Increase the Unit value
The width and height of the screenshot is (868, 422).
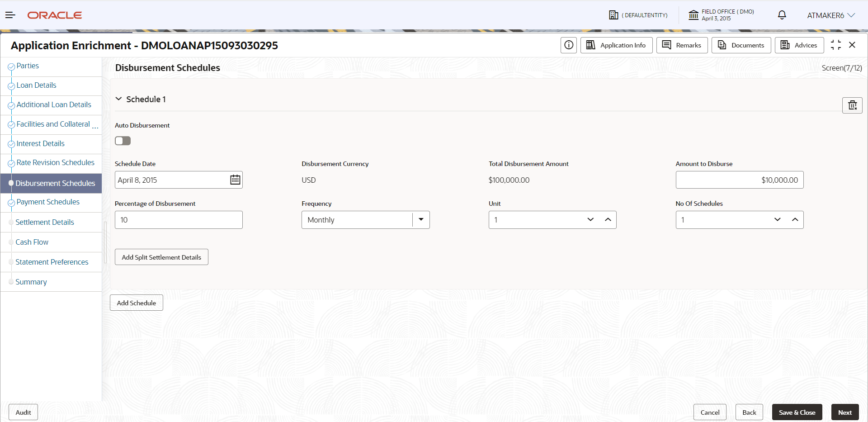[x=608, y=220]
